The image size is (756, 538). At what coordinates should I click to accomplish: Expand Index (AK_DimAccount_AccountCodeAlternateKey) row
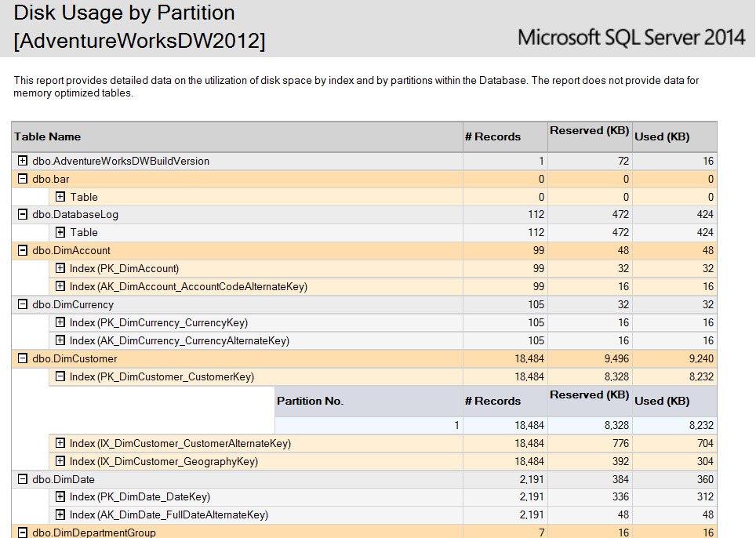tap(60, 286)
